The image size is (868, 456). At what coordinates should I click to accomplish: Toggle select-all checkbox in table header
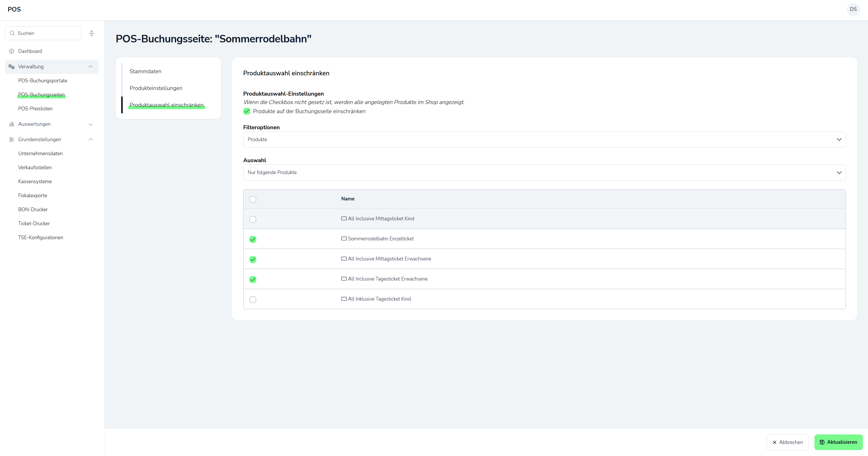pyautogui.click(x=253, y=199)
